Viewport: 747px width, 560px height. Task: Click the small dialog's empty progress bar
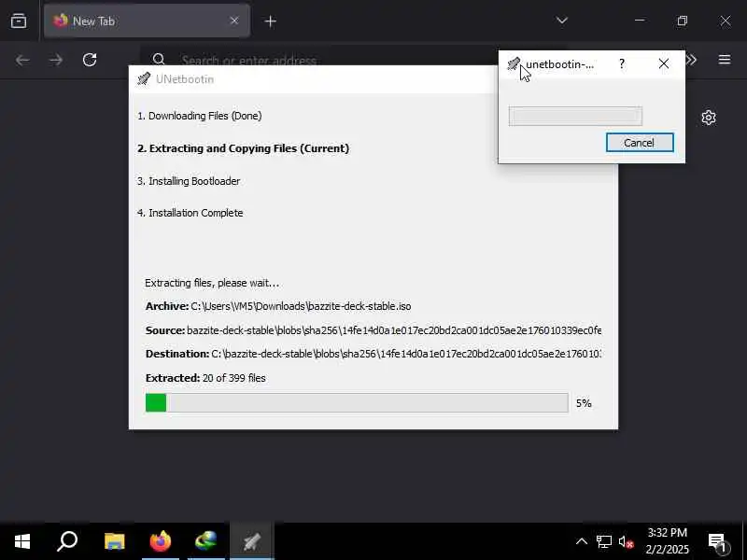575,116
